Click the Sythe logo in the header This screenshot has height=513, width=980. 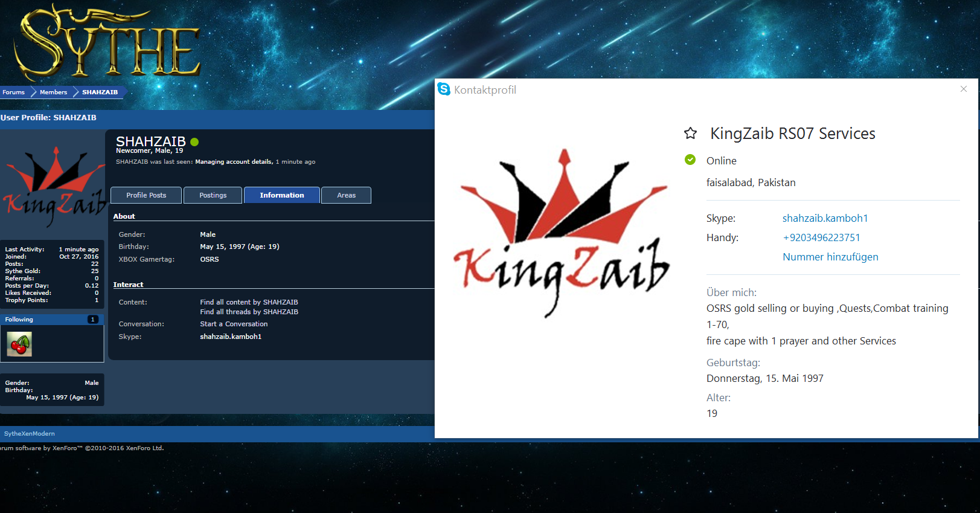[107, 44]
